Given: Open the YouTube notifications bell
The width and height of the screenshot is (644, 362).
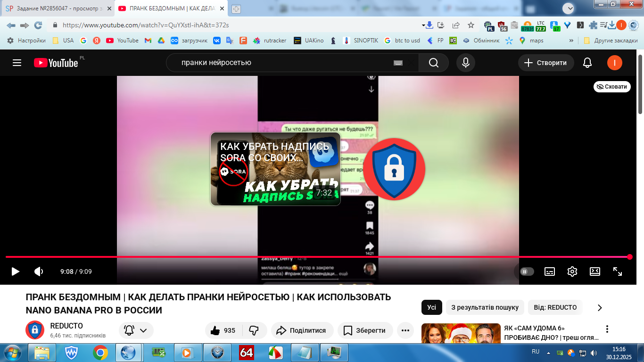Looking at the screenshot, I should pos(587,63).
